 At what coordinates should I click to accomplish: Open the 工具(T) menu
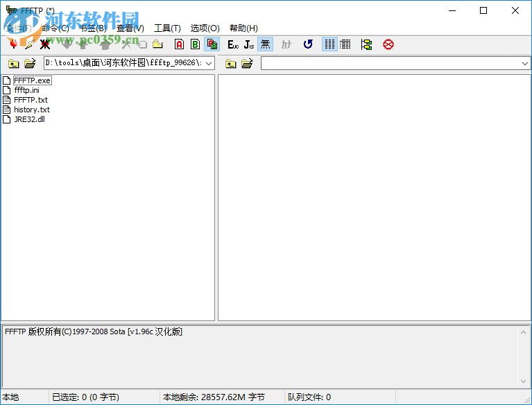pyautogui.click(x=167, y=28)
